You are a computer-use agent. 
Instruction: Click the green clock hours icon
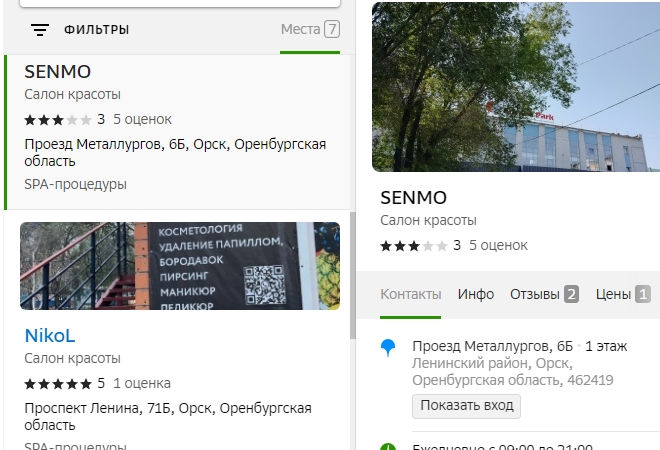pos(388,446)
